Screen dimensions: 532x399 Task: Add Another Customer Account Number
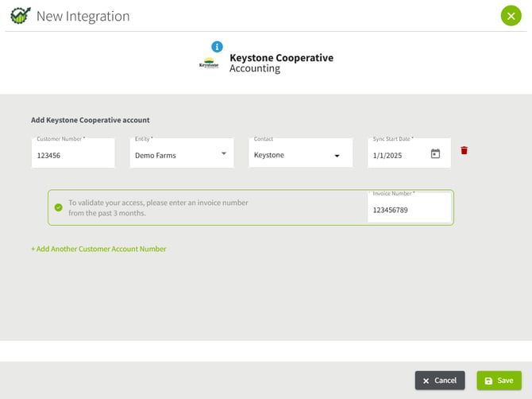tap(98, 249)
